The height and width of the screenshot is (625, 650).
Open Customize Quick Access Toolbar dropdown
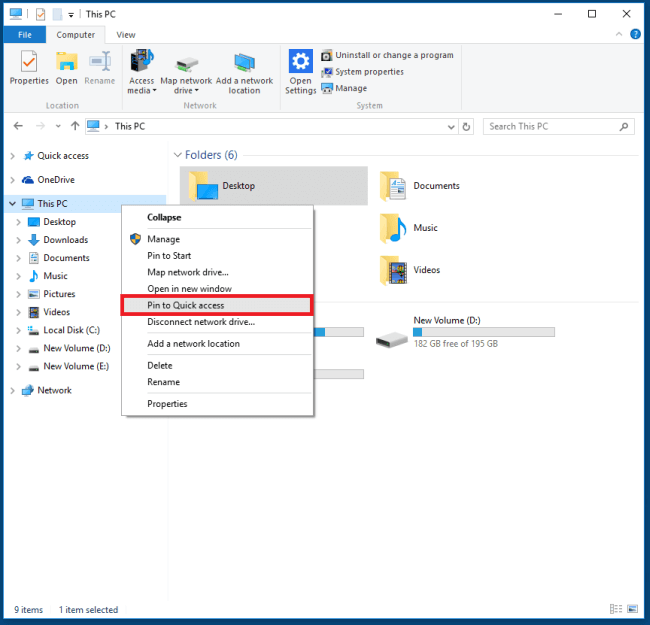(x=71, y=15)
